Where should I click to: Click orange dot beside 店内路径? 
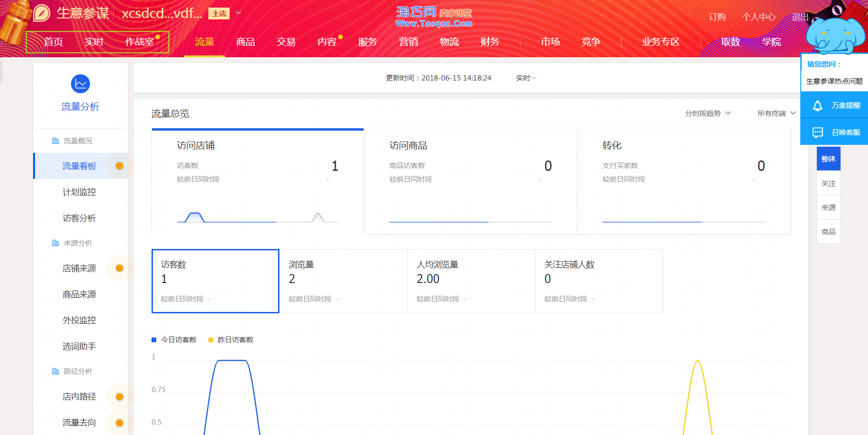119,397
